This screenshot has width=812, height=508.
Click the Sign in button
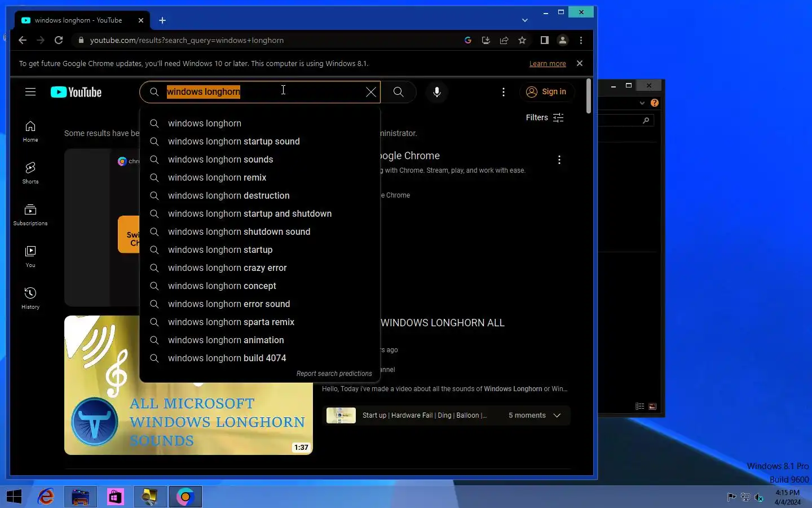tap(546, 92)
